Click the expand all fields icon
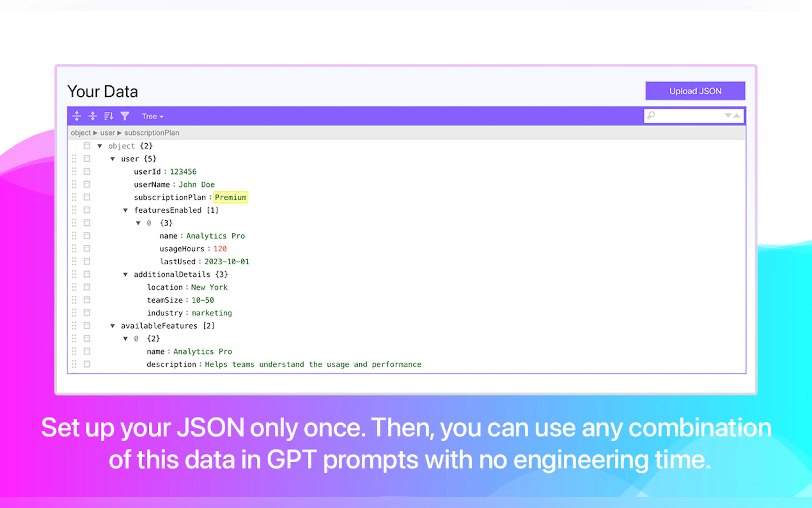 76,116
